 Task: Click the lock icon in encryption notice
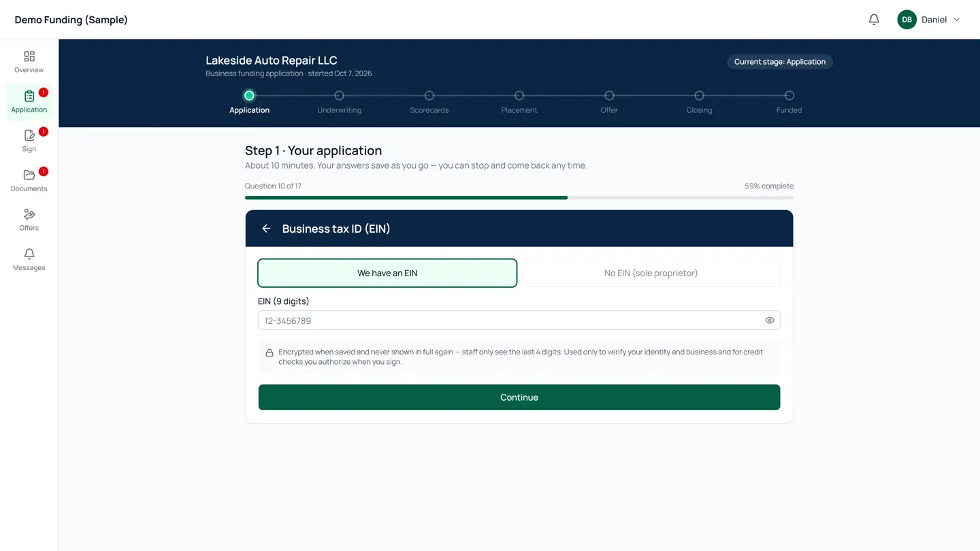269,352
